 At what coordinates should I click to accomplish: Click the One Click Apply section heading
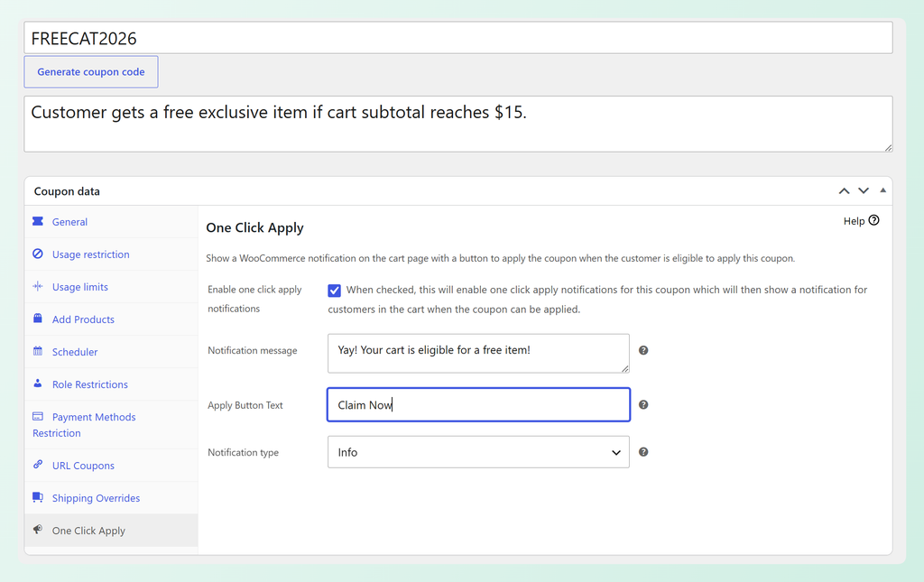pyautogui.click(x=254, y=228)
